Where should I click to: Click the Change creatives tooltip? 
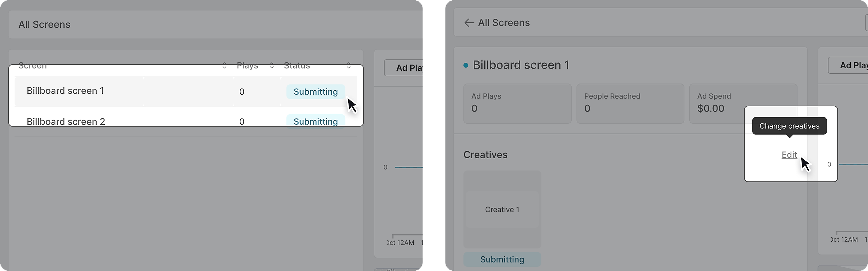pyautogui.click(x=789, y=126)
